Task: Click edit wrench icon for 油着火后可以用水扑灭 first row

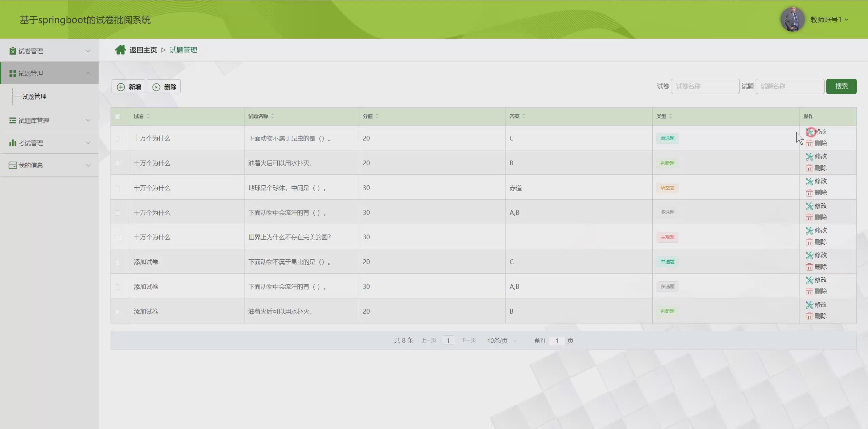Action: point(809,156)
